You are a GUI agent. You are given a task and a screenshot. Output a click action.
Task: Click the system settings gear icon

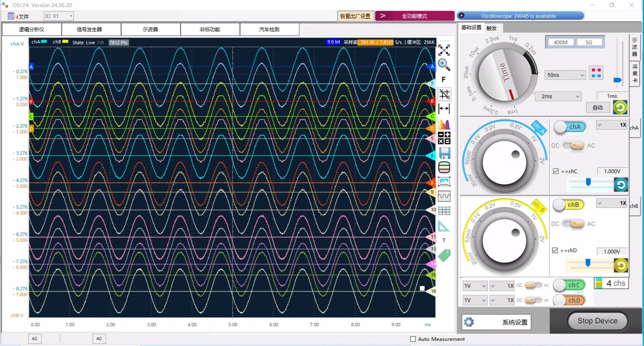tap(469, 322)
